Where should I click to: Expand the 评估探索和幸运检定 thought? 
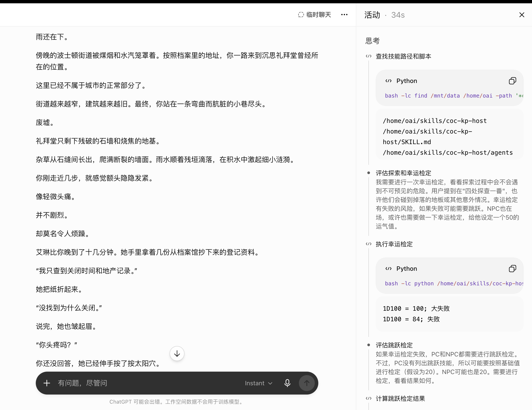pos(403,173)
